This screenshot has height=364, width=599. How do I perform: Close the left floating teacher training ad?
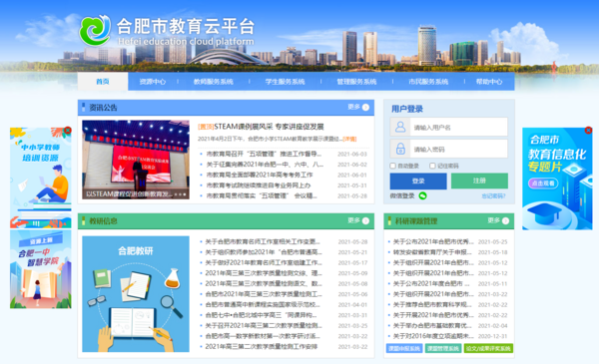(x=68, y=131)
